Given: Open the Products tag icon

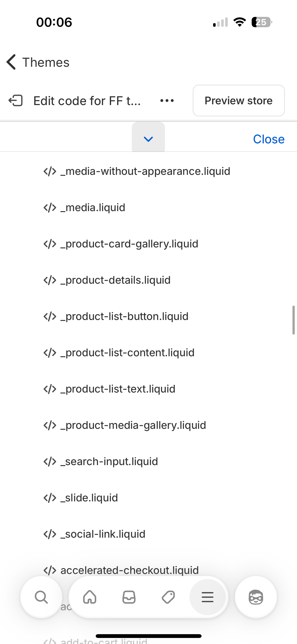Looking at the screenshot, I should pyautogui.click(x=168, y=597).
